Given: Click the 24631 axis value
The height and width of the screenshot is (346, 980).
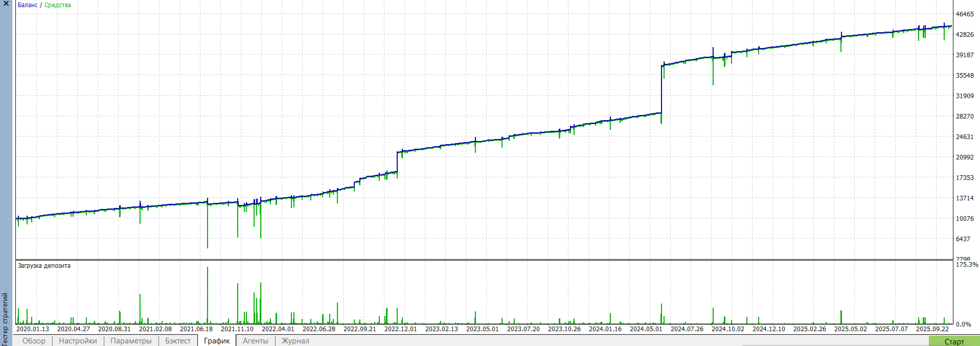Looking at the screenshot, I should point(965,137).
